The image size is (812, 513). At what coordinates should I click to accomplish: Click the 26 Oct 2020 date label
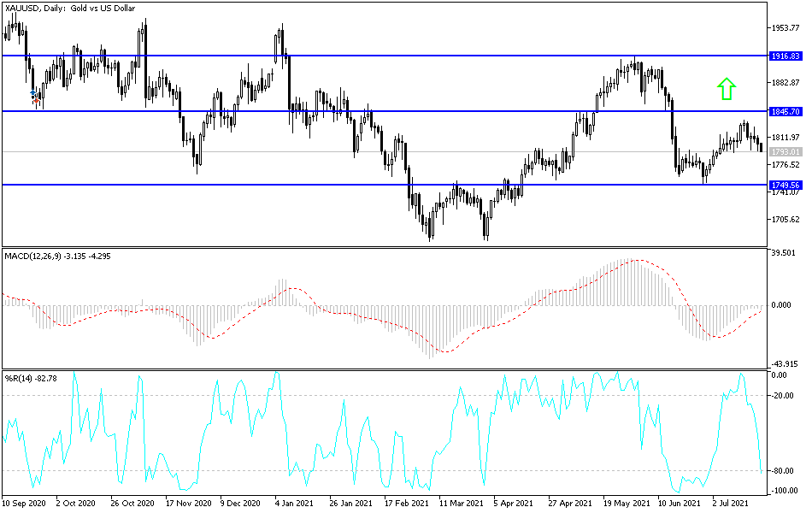coord(132,504)
